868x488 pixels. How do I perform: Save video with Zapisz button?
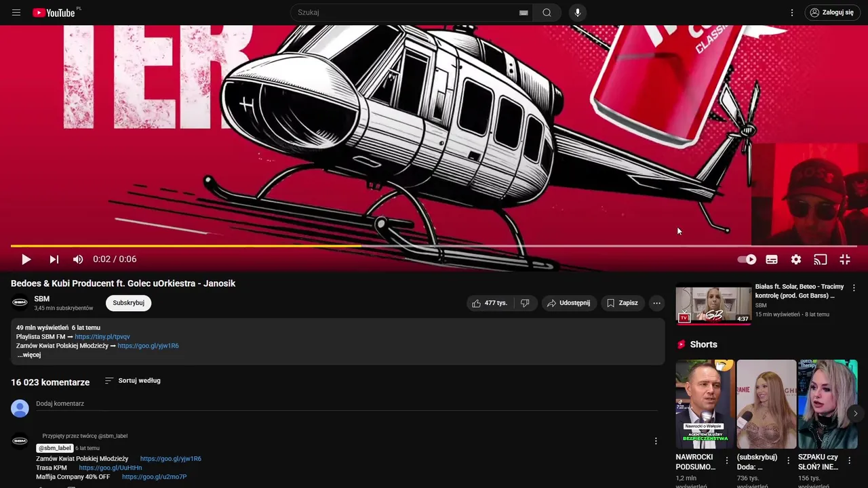point(622,303)
